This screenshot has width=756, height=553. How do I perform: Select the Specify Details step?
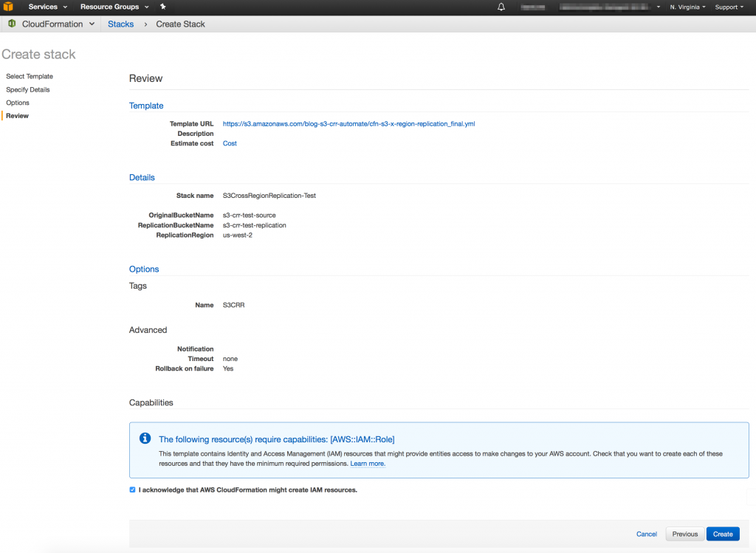coord(28,89)
